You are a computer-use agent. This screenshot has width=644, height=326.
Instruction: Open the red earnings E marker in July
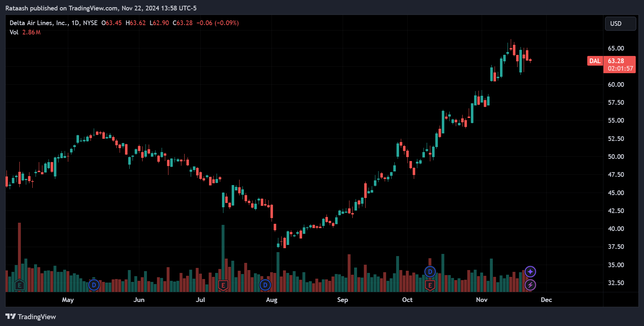[223, 285]
